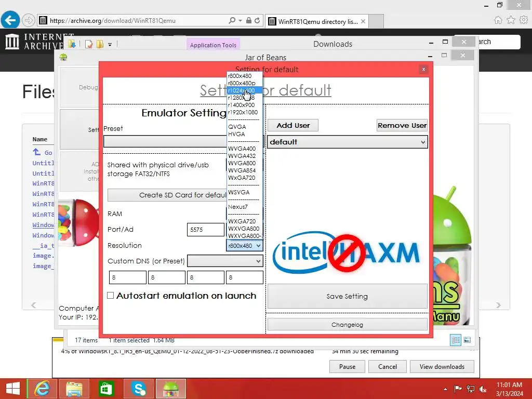Click the Go to parent directory link
The image size is (532, 399).
[43, 152]
